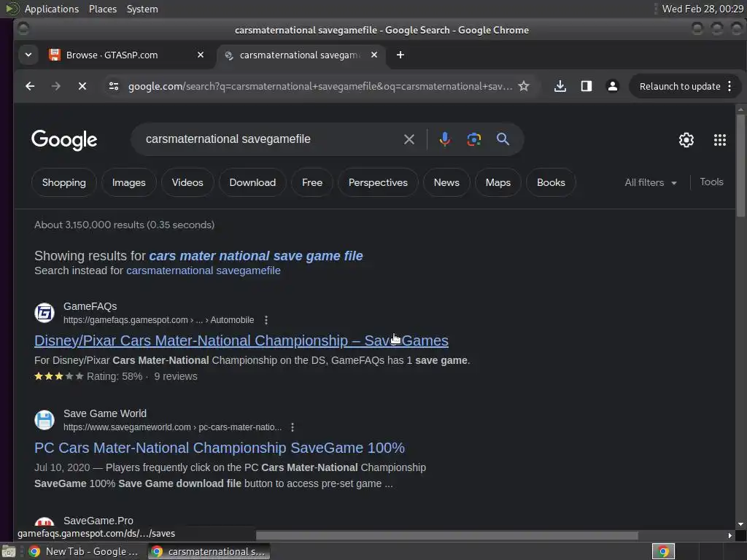747x560 pixels.
Task: Select the carsmaternational savegamefile tab
Action: pyautogui.click(x=301, y=55)
